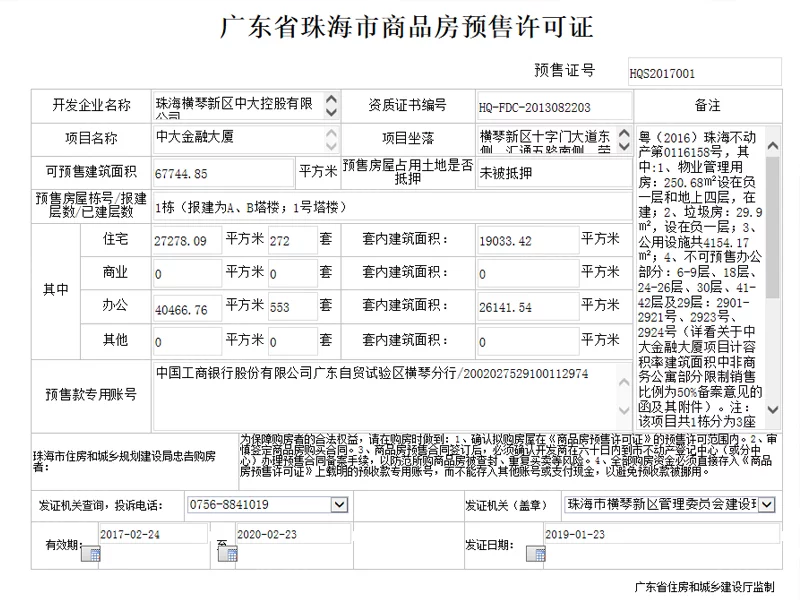The height and width of the screenshot is (600, 800).
Task: Click the down arrow of the presale account field
Action: 624,410
